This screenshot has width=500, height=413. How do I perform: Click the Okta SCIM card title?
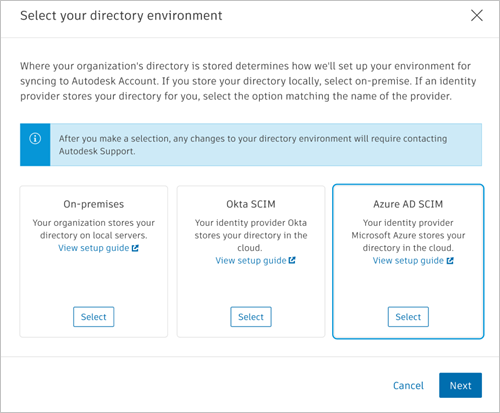[x=251, y=204]
